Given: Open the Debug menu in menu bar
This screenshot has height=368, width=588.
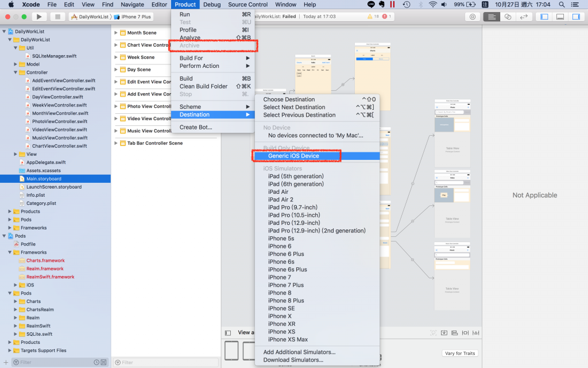Looking at the screenshot, I should point(212,5).
